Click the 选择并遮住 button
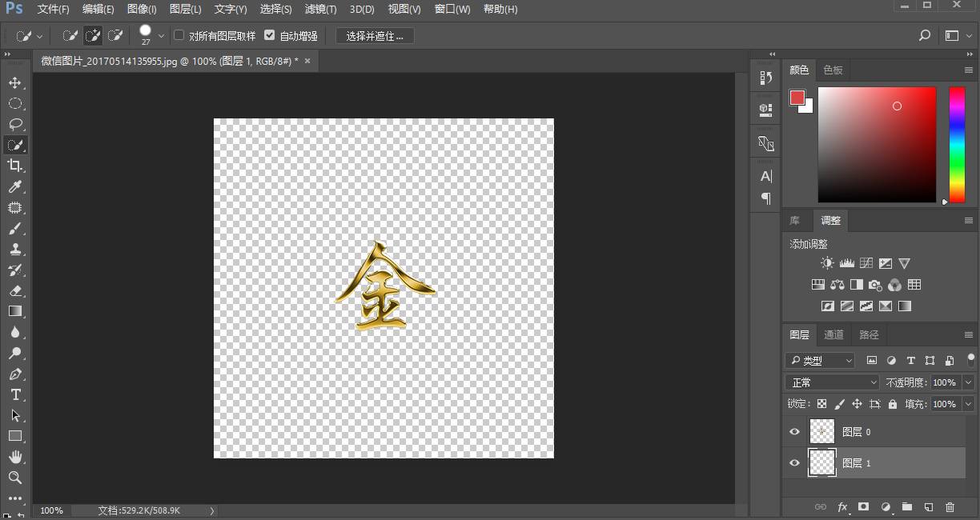 (x=375, y=36)
